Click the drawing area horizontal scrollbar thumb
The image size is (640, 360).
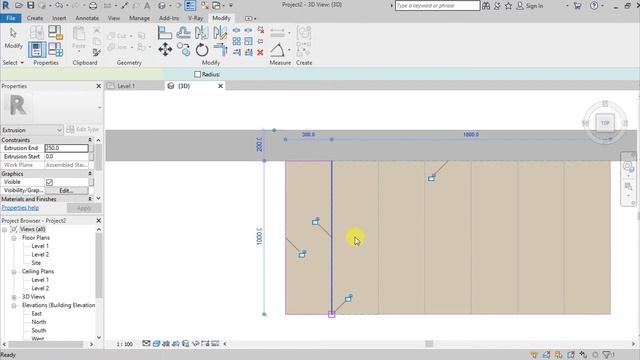(x=429, y=344)
